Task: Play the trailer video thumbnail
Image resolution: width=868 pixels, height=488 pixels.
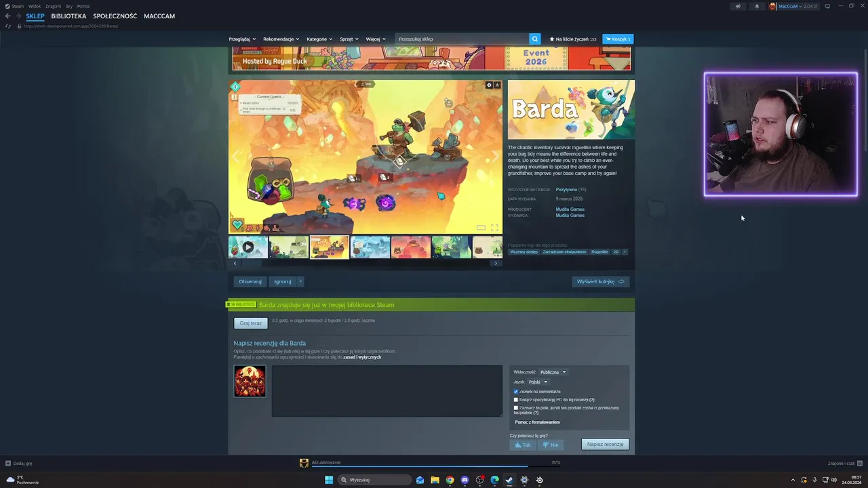Action: (x=248, y=247)
